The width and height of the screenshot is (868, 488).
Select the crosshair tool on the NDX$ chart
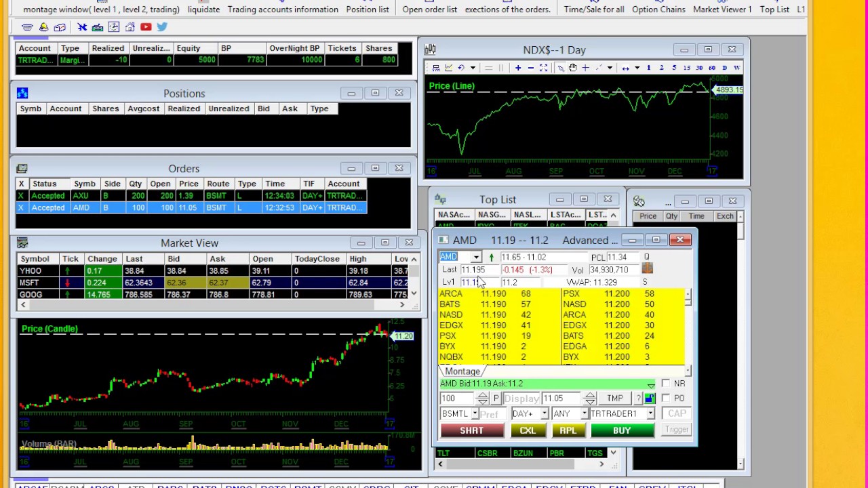click(x=586, y=68)
